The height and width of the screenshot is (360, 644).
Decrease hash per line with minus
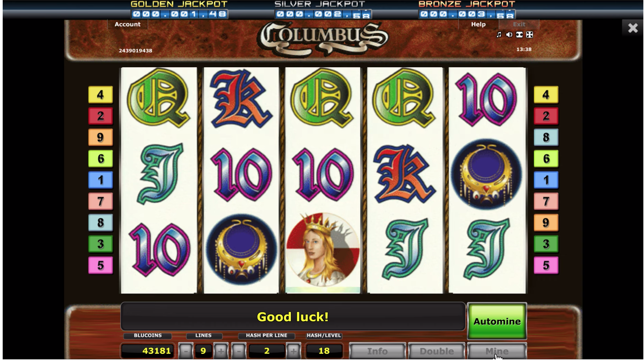(x=239, y=351)
